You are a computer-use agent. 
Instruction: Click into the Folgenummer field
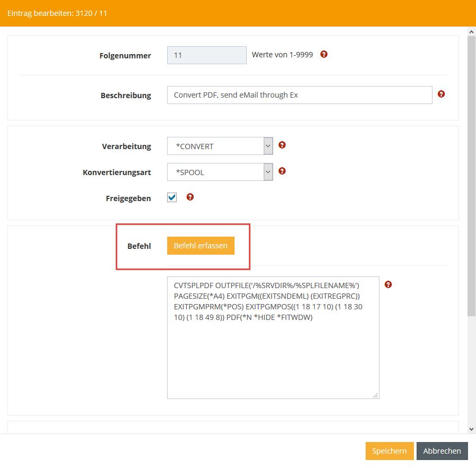(x=206, y=55)
